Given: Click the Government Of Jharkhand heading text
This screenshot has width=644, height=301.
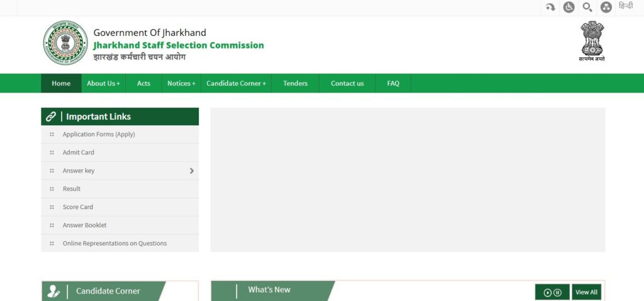Looking at the screenshot, I should [150, 33].
